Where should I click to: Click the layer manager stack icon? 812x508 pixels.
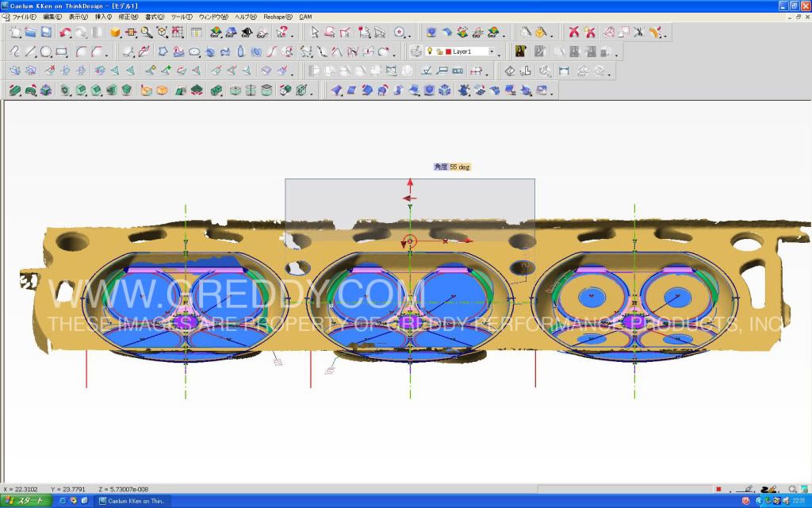416,52
